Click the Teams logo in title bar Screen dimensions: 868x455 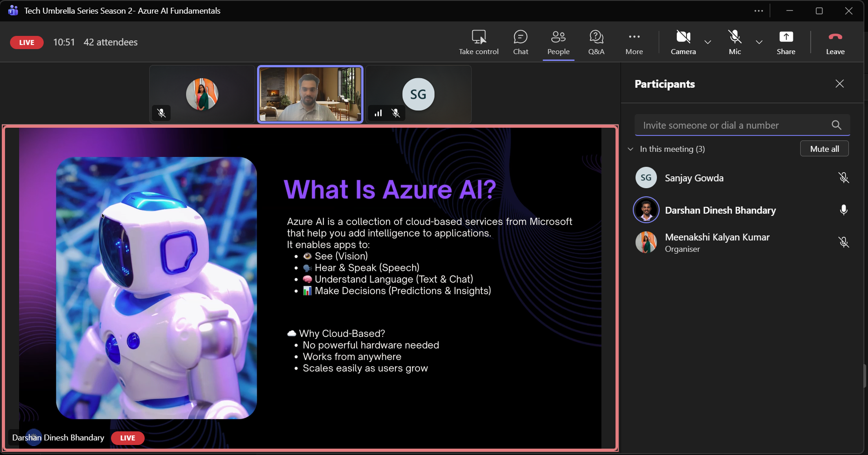click(13, 10)
